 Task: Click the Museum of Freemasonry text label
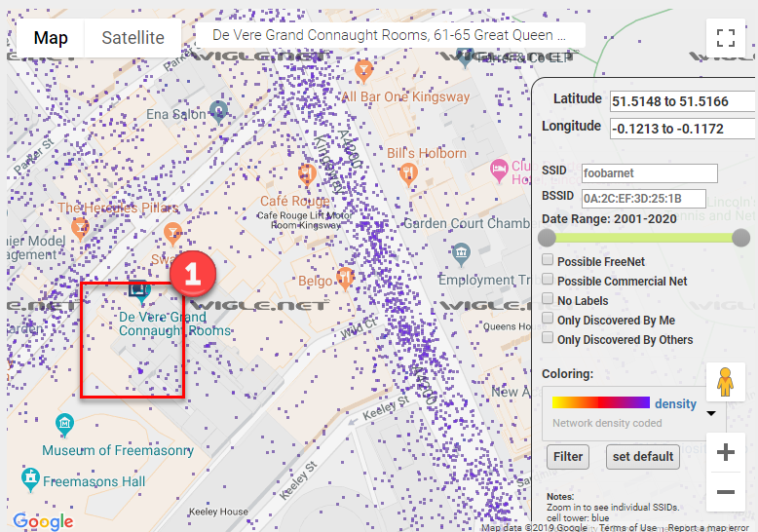point(118,450)
